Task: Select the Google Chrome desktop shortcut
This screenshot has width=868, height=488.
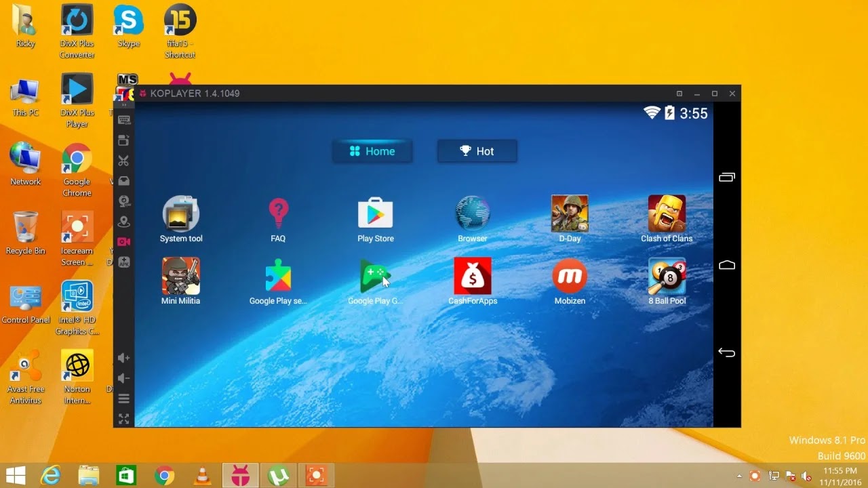Action: click(77, 169)
